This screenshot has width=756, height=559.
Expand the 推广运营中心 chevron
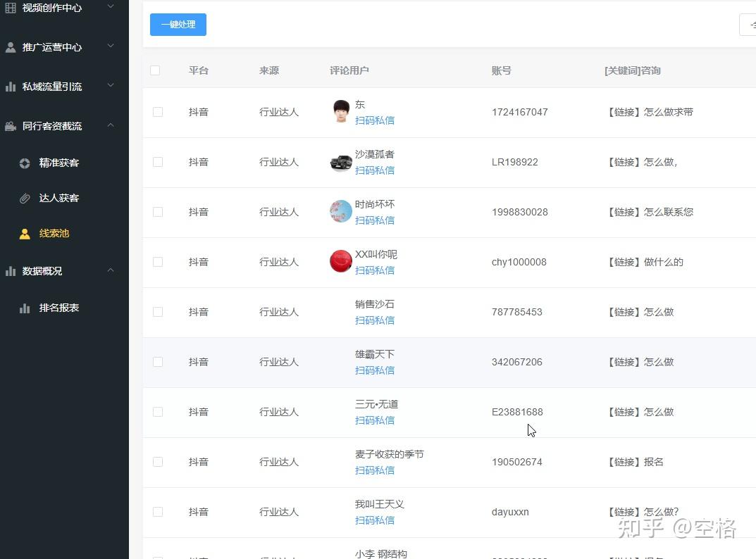point(111,46)
